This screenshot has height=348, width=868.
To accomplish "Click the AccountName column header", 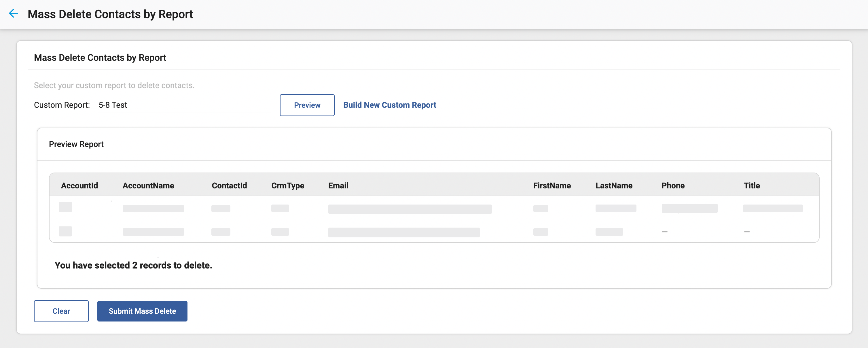I will click(x=148, y=186).
